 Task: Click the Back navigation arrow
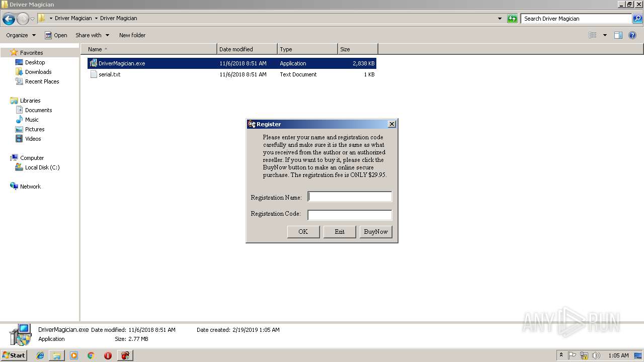(x=9, y=19)
